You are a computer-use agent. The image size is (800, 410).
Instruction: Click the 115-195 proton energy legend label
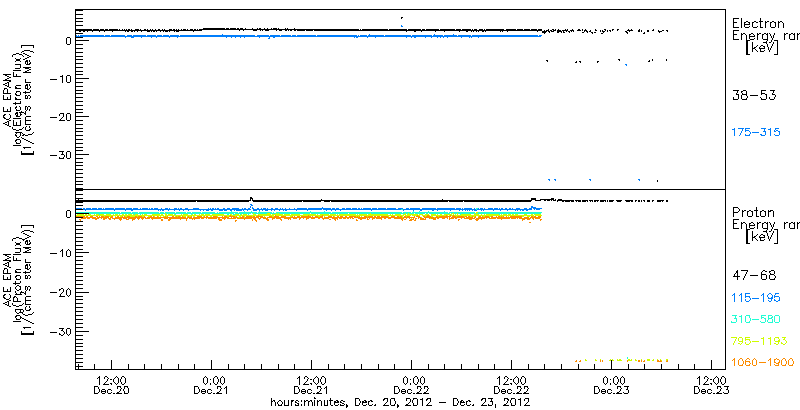coord(756,298)
